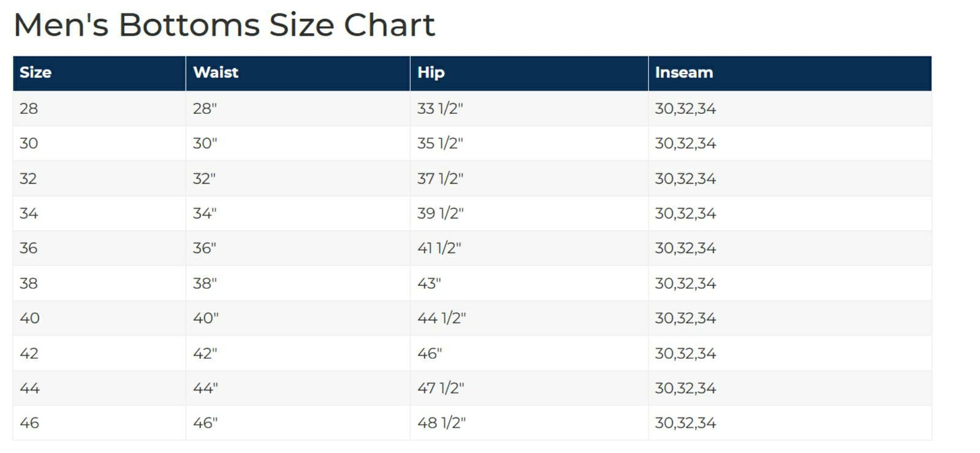Image resolution: width=980 pixels, height=453 pixels.
Task: Click inseam values in the size 46 row
Action: (685, 423)
